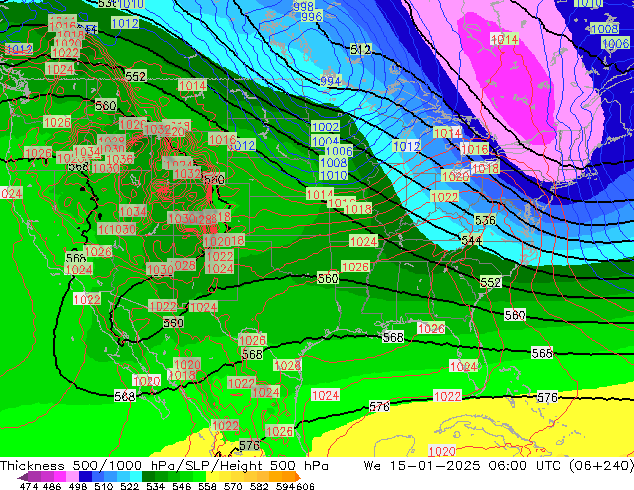The height and width of the screenshot is (490, 634).
Task: Click the blue 1006 label below 1004
Action: click(339, 151)
